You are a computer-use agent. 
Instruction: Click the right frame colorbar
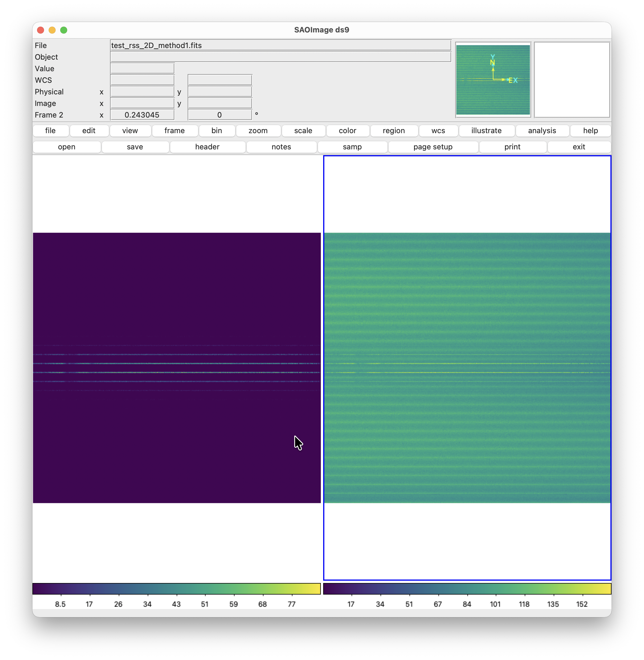(467, 589)
